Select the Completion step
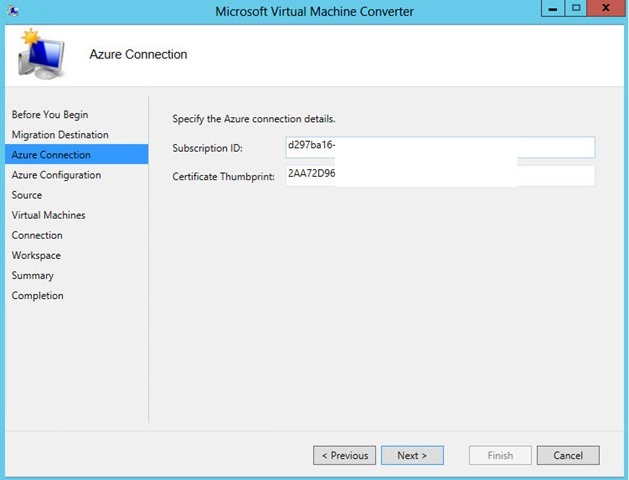Image resolution: width=629 pixels, height=480 pixels. pos(38,296)
